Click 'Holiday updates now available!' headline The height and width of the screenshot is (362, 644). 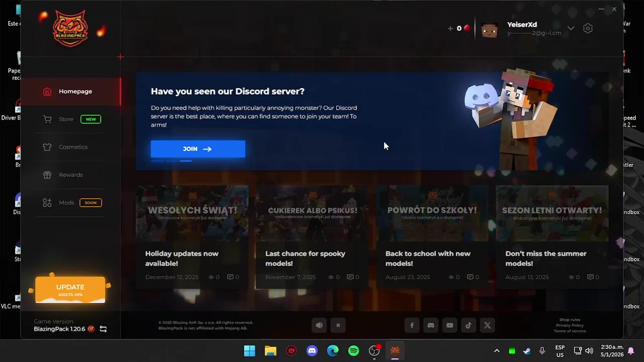click(182, 258)
